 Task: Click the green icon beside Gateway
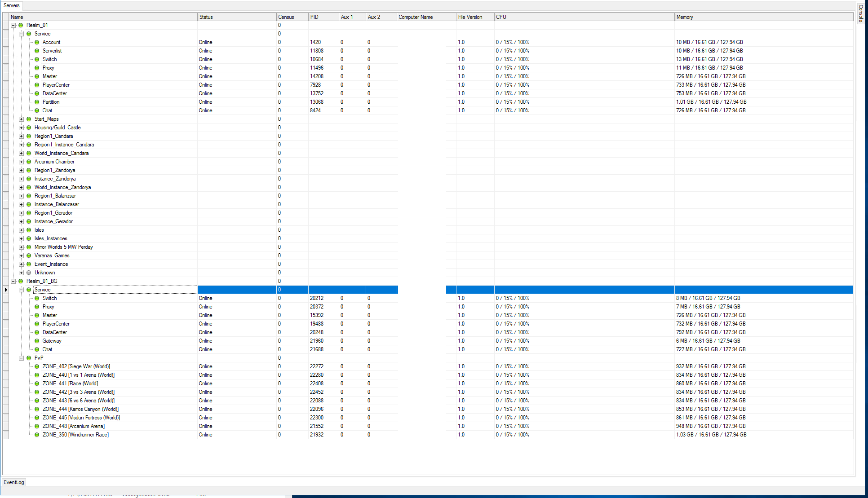pyautogui.click(x=37, y=341)
